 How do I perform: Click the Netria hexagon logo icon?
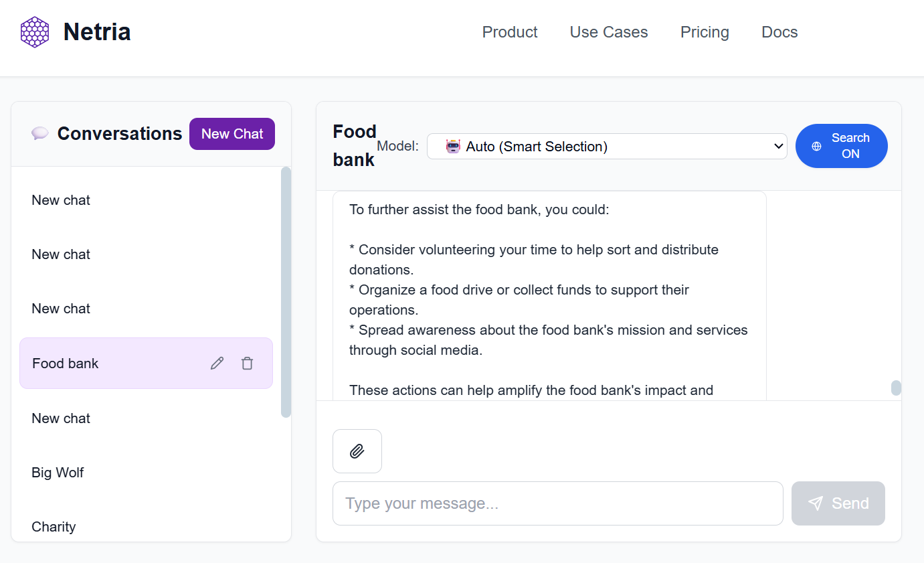point(35,31)
